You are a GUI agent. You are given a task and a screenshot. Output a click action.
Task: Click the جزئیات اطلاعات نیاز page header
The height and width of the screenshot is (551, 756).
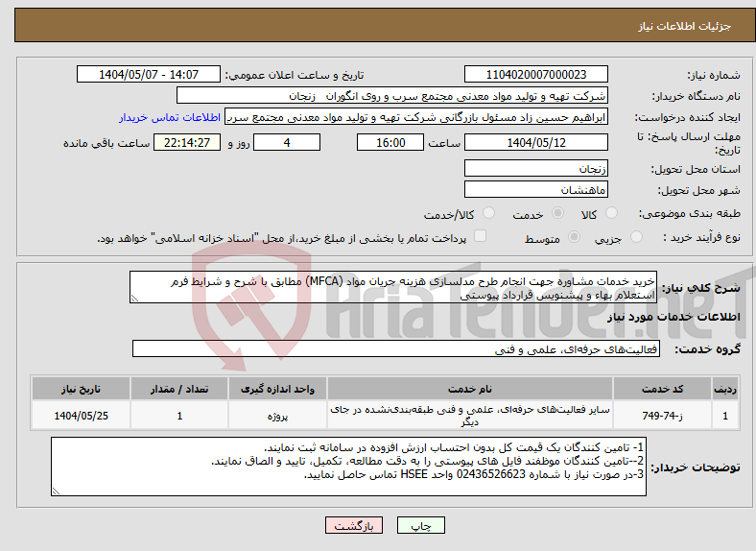(684, 26)
